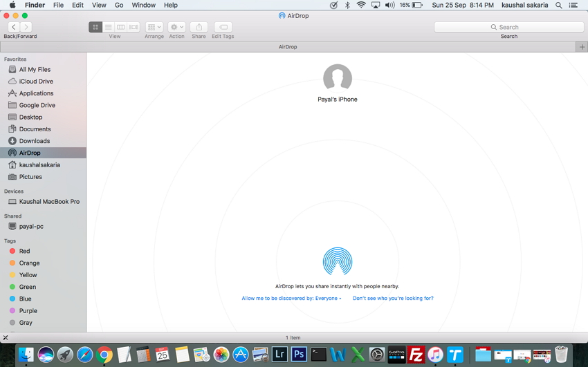Click the Edit Tags toolbar icon
The width and height of the screenshot is (588, 367).
click(x=223, y=27)
